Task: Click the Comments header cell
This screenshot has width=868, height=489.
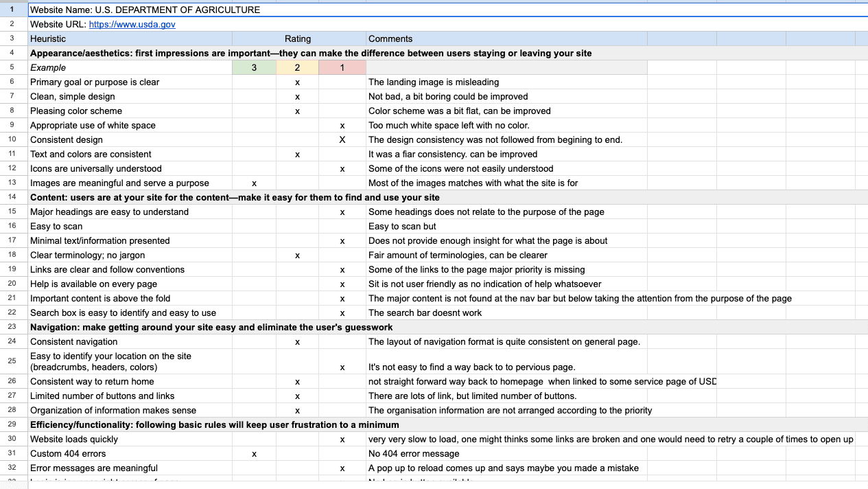Action: coord(506,38)
